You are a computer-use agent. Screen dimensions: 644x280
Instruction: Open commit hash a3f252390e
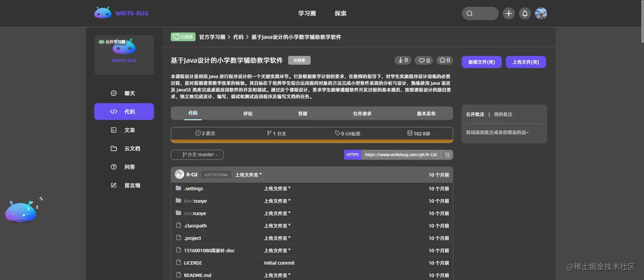[216, 174]
